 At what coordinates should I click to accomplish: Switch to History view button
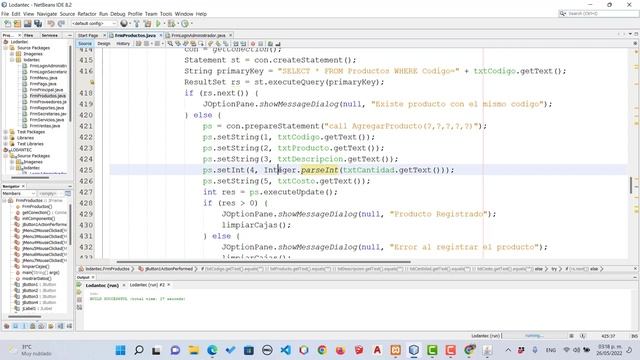tap(123, 43)
